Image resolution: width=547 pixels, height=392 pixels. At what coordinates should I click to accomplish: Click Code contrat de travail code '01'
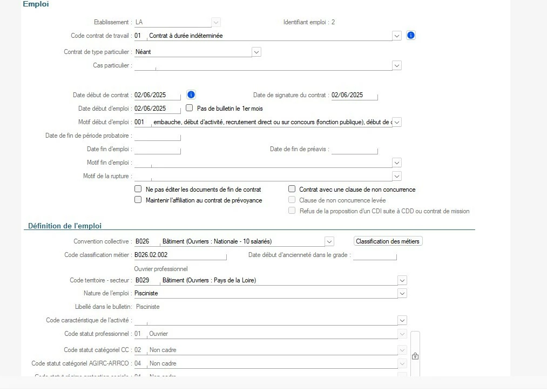tap(138, 36)
